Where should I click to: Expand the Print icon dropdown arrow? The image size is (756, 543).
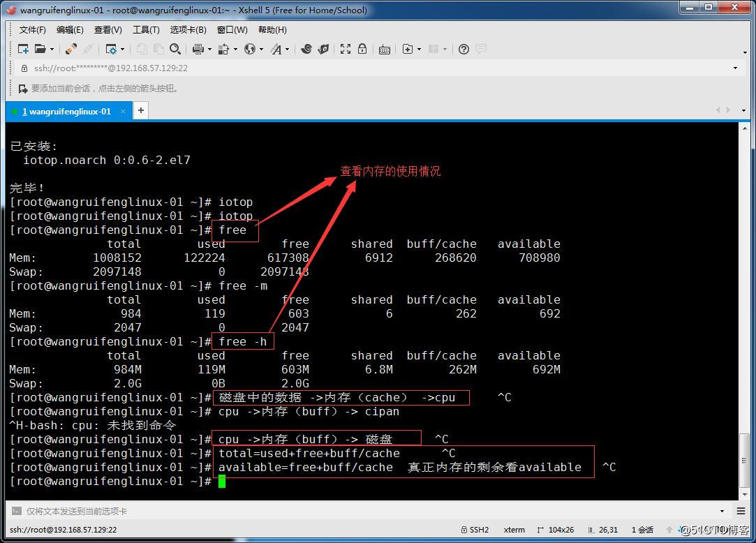209,49
